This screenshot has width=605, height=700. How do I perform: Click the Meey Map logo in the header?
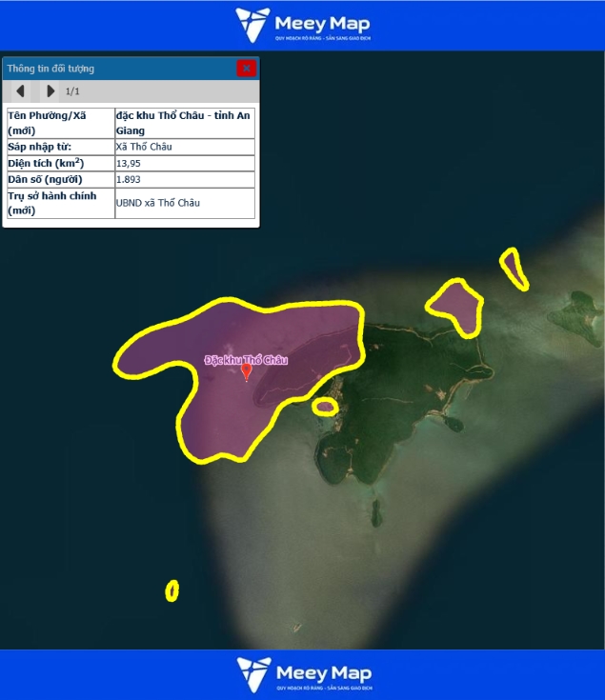click(303, 25)
